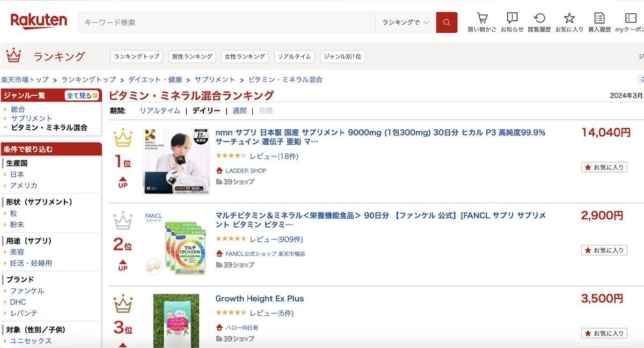The image size is (644, 348).
Task: Open the ランキングで search scope dropdown
Action: [x=405, y=23]
